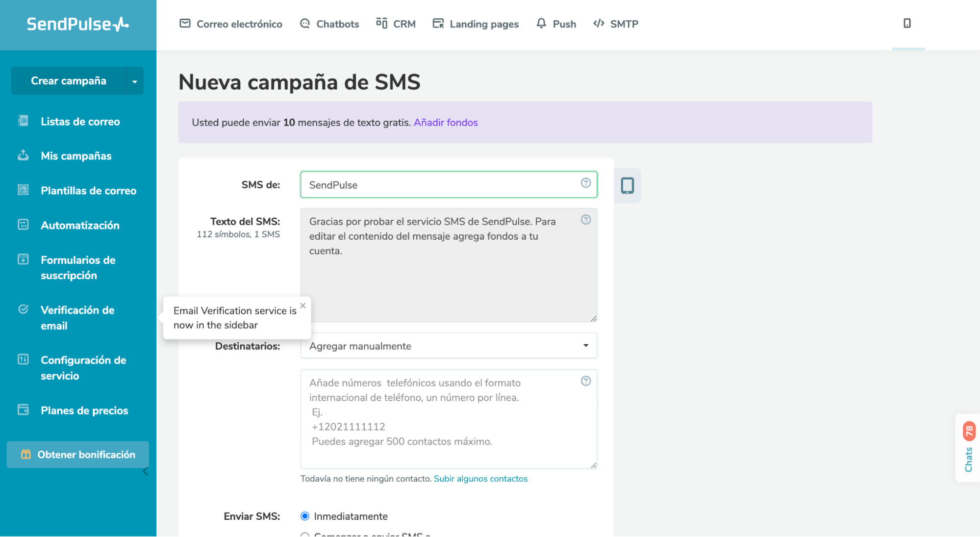This screenshot has height=537, width=980.
Task: Open Mis campañas in the sidebar
Action: point(76,155)
